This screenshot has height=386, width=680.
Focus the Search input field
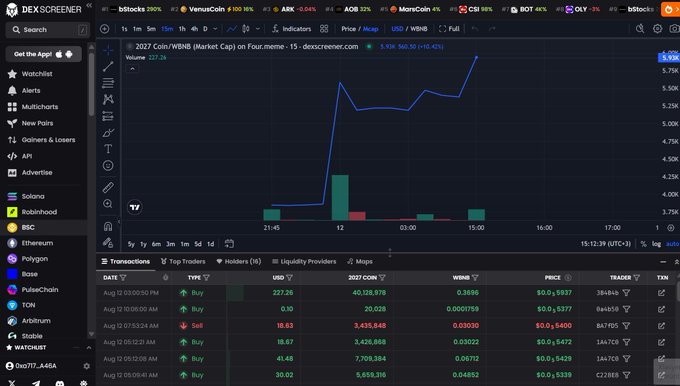click(x=48, y=29)
